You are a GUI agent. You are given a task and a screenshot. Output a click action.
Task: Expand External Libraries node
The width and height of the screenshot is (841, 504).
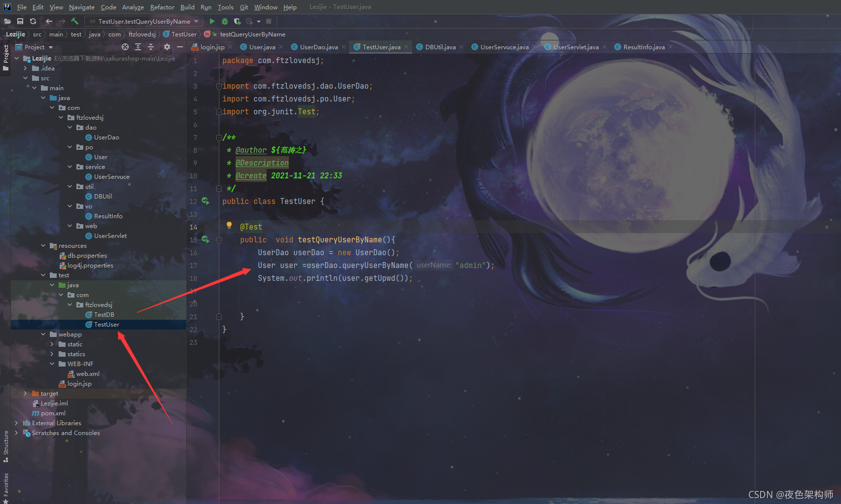[x=17, y=423]
